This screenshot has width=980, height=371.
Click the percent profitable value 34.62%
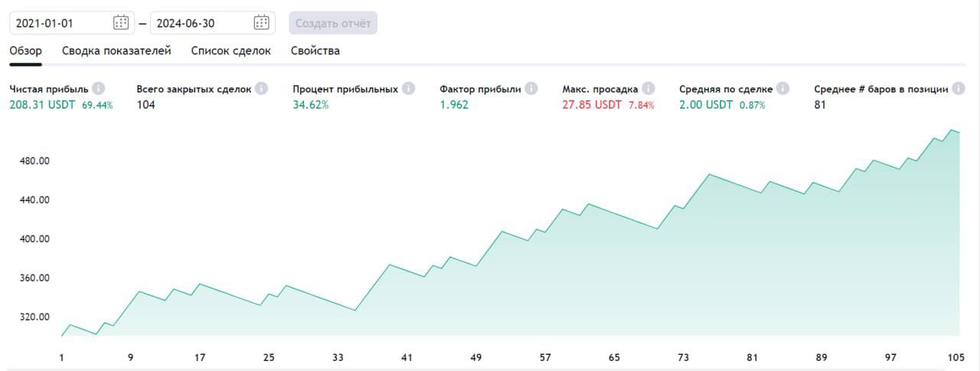[311, 105]
